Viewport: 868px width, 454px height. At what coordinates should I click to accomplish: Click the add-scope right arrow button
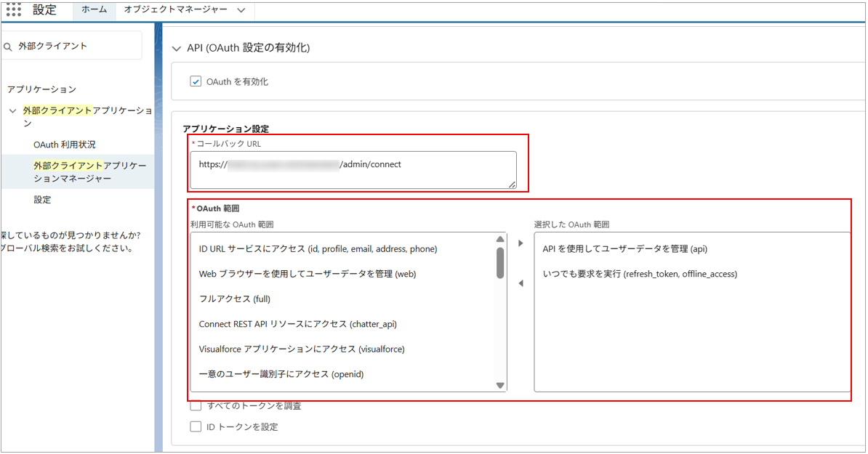[521, 243]
